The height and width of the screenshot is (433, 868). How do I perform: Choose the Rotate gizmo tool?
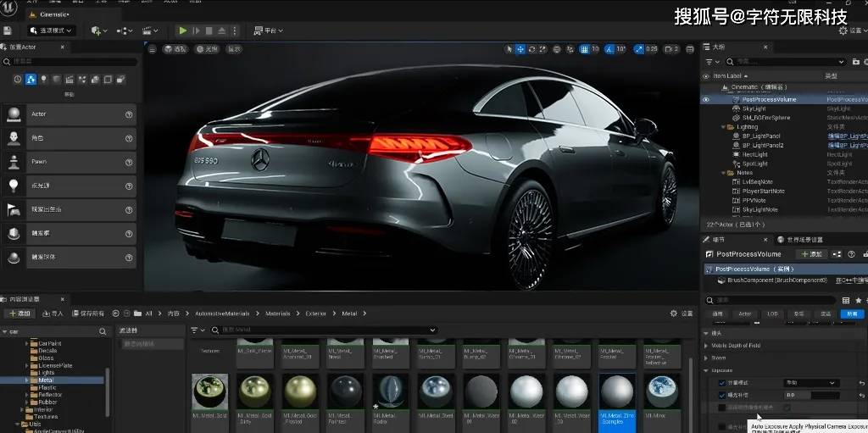coord(532,49)
